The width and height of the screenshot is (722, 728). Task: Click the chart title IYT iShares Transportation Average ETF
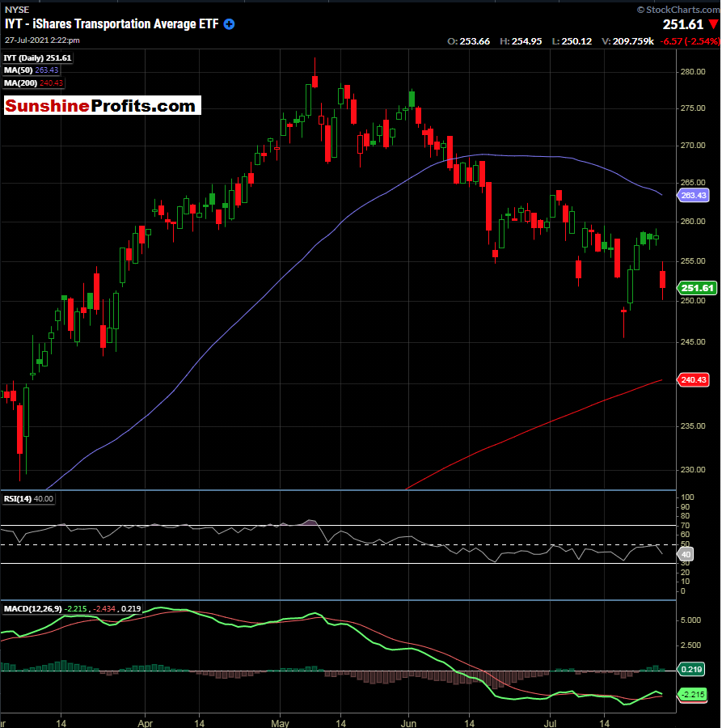(x=112, y=24)
